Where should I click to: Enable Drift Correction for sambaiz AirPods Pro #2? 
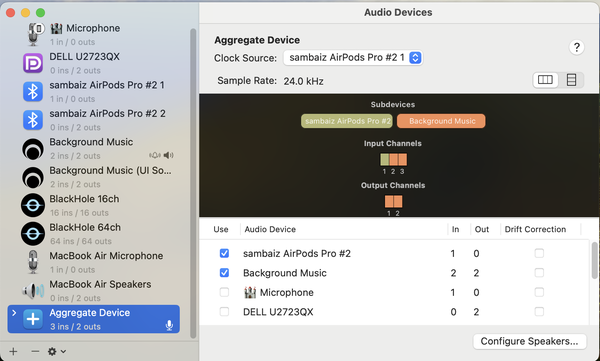click(x=539, y=253)
